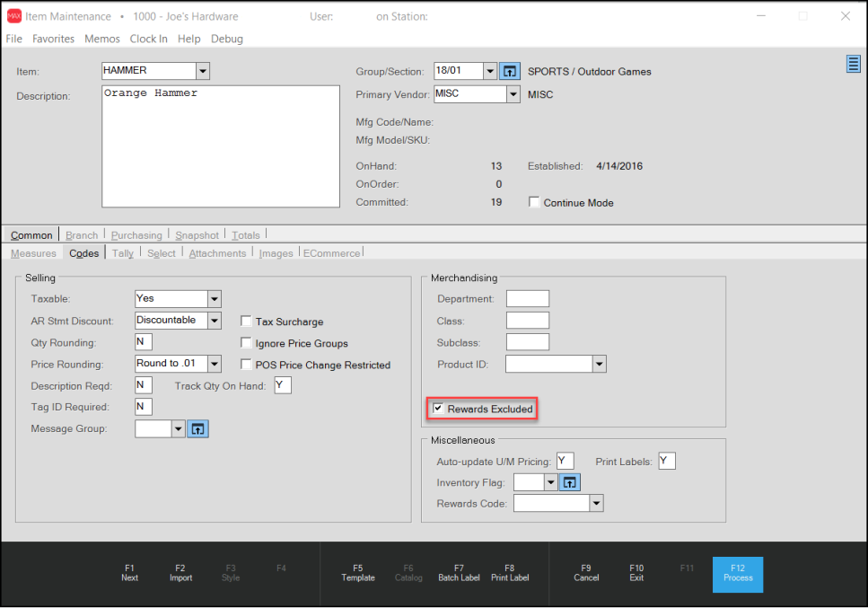Image resolution: width=868 pixels, height=608 pixels.
Task: Expand the Message Group dropdown
Action: (x=178, y=428)
